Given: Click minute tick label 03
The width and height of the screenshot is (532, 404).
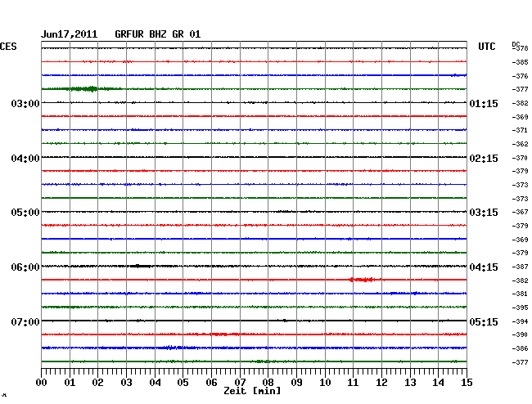Looking at the screenshot, I should click(x=126, y=382).
